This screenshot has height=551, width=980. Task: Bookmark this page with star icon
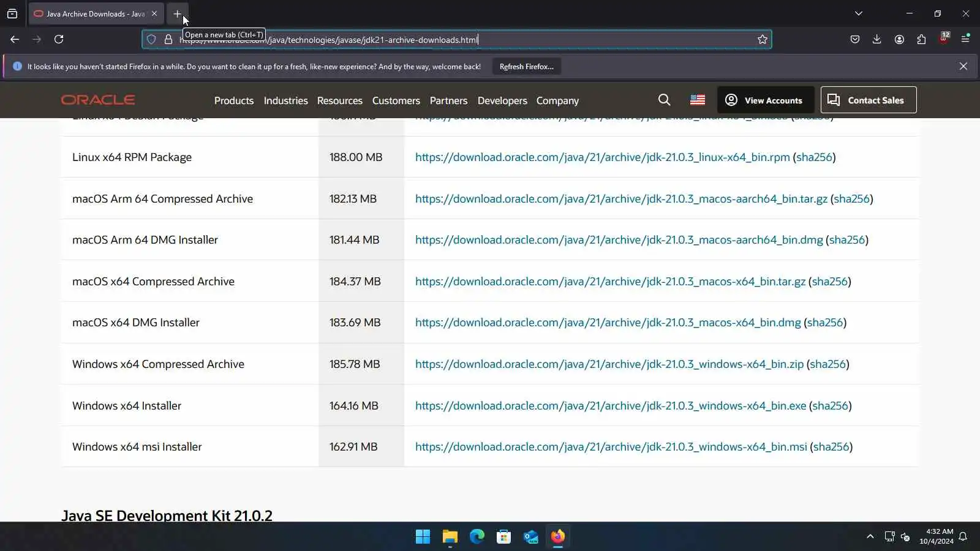[763, 40]
